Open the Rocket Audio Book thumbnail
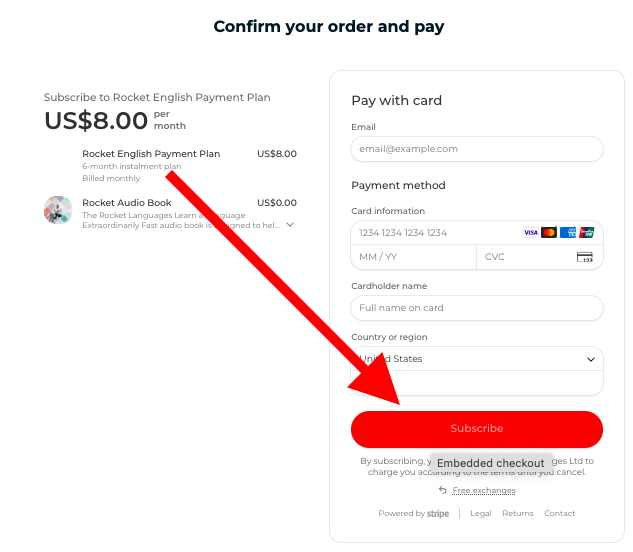This screenshot has height=552, width=633. pos(58,210)
